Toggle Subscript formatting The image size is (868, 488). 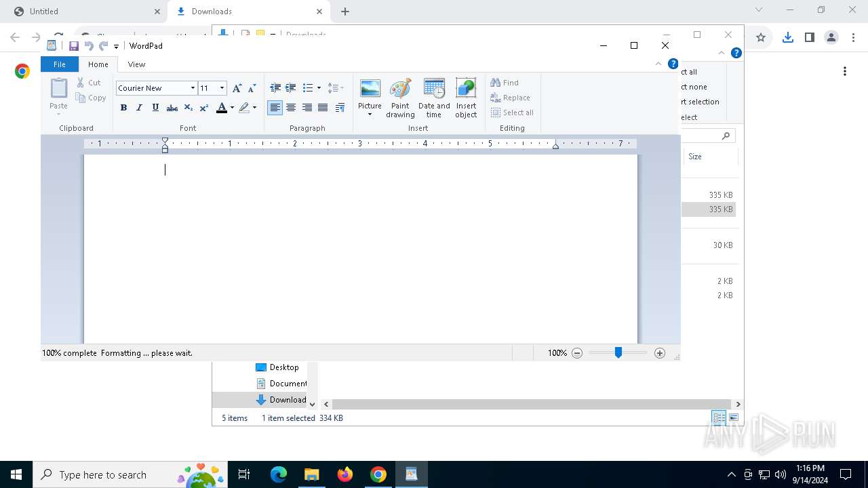(x=189, y=108)
